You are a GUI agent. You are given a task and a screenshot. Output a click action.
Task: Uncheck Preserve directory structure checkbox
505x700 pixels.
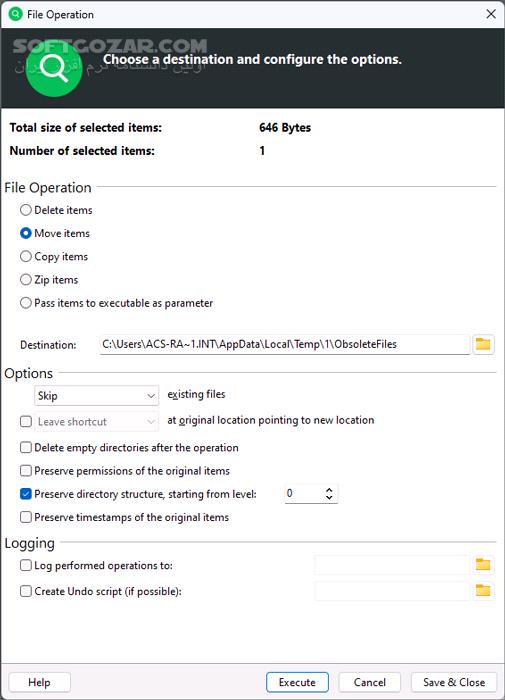coord(26,494)
